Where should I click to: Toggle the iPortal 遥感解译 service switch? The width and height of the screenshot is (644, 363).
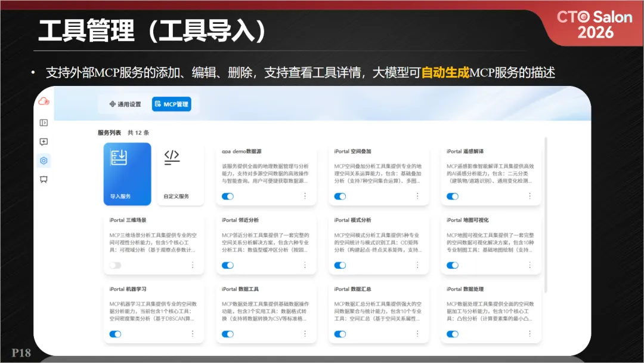point(452,196)
